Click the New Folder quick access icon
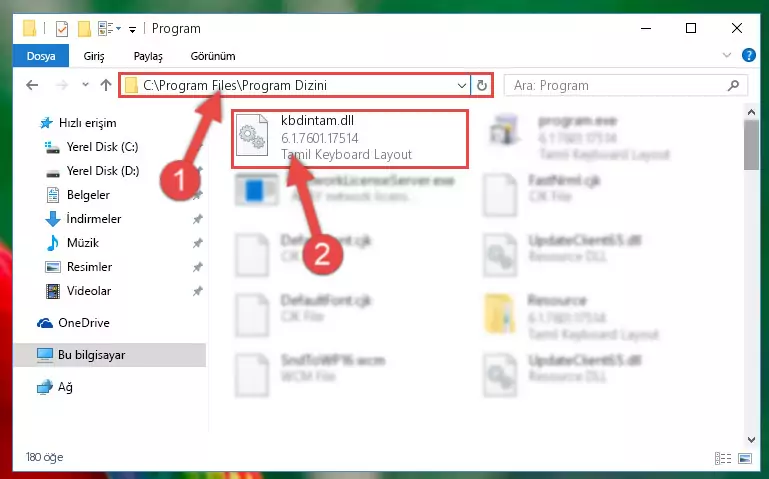769x479 pixels. 84,29
